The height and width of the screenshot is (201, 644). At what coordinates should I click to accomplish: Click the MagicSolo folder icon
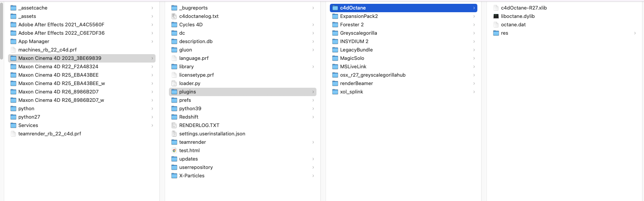335,58
